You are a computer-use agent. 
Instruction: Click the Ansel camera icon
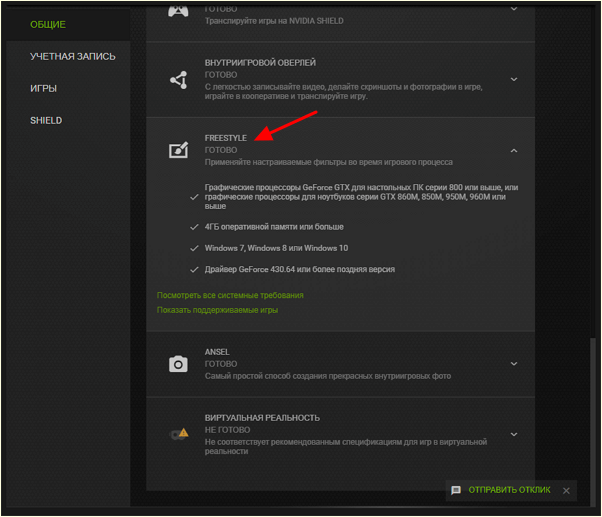178,364
